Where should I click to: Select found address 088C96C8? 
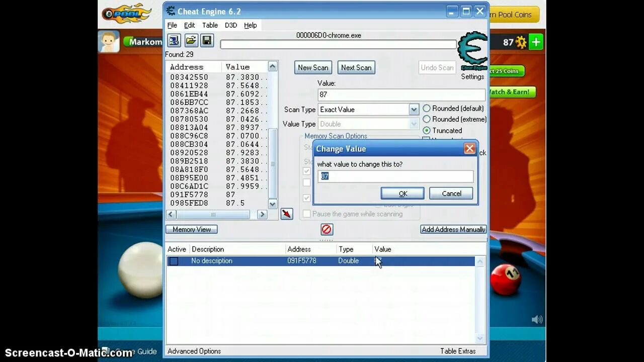(189, 136)
